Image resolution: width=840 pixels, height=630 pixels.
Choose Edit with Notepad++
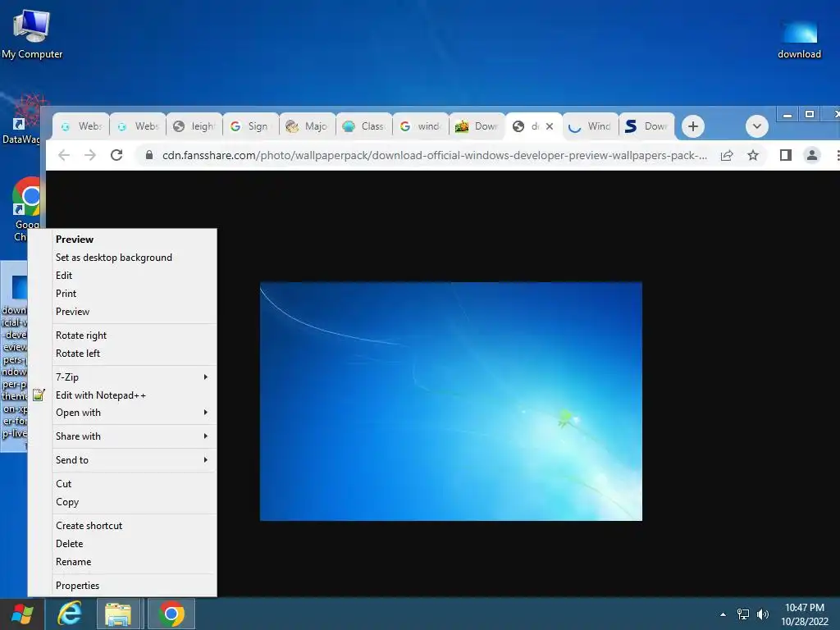tap(134, 395)
